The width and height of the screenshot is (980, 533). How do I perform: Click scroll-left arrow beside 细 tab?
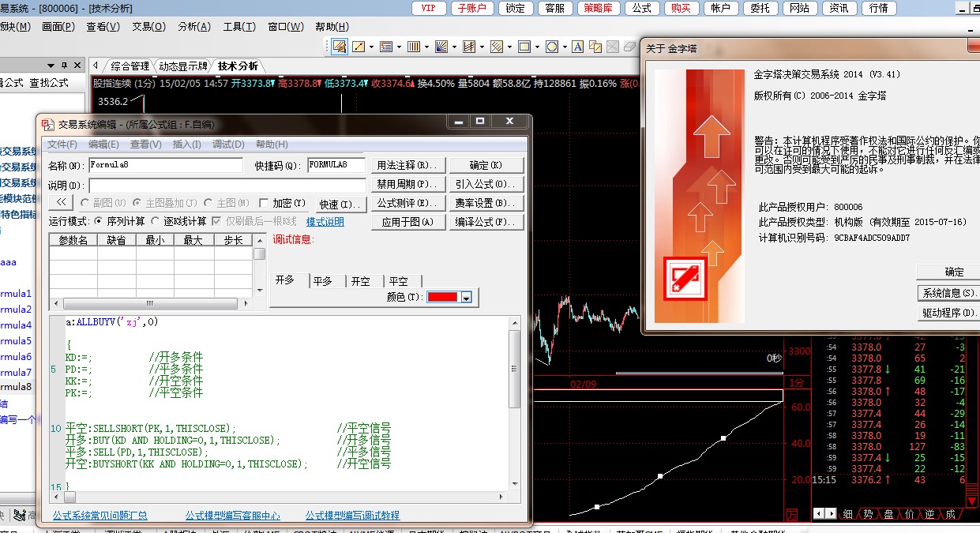818,513
